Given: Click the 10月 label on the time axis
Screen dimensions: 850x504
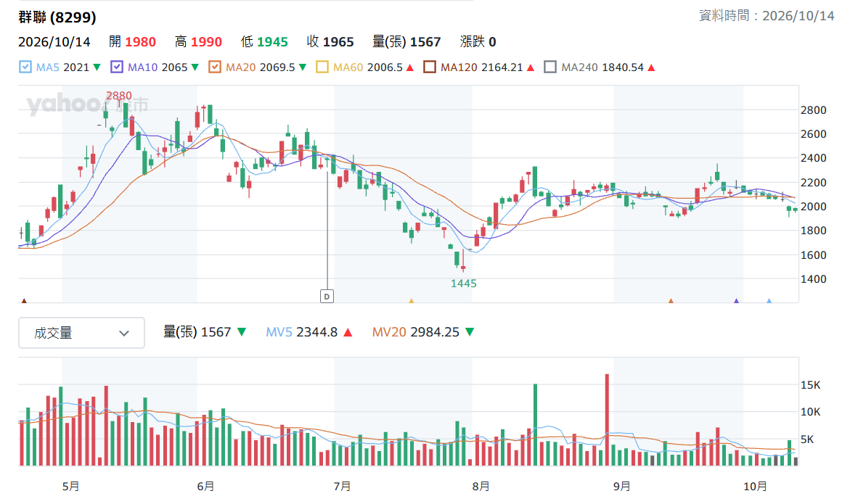Looking at the screenshot, I should (x=755, y=486).
